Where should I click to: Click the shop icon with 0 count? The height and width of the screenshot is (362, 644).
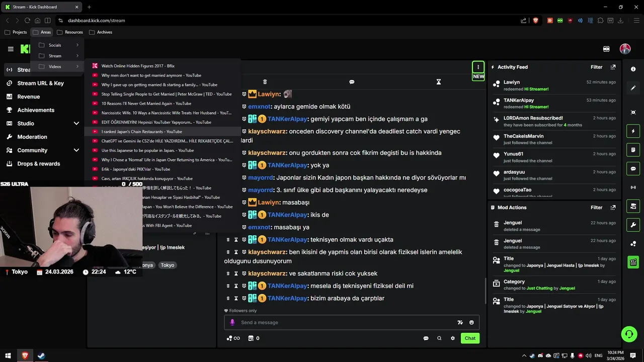coord(254,338)
